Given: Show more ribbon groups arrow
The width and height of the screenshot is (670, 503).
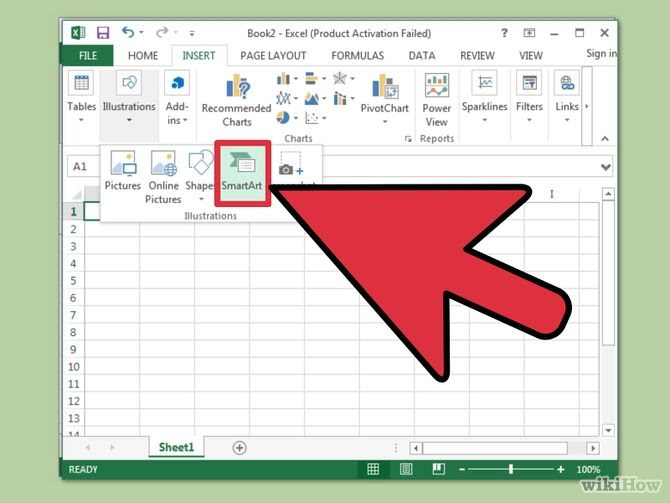Looking at the screenshot, I should [x=587, y=106].
